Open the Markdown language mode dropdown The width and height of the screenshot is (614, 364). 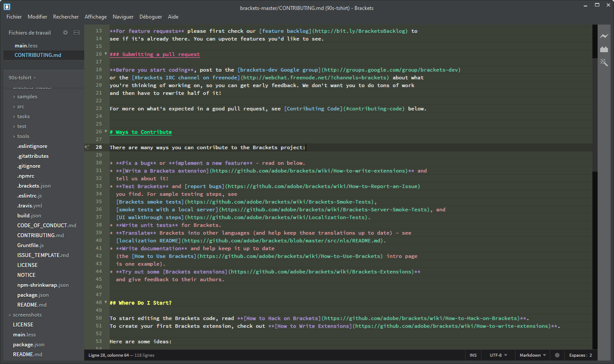click(531, 355)
